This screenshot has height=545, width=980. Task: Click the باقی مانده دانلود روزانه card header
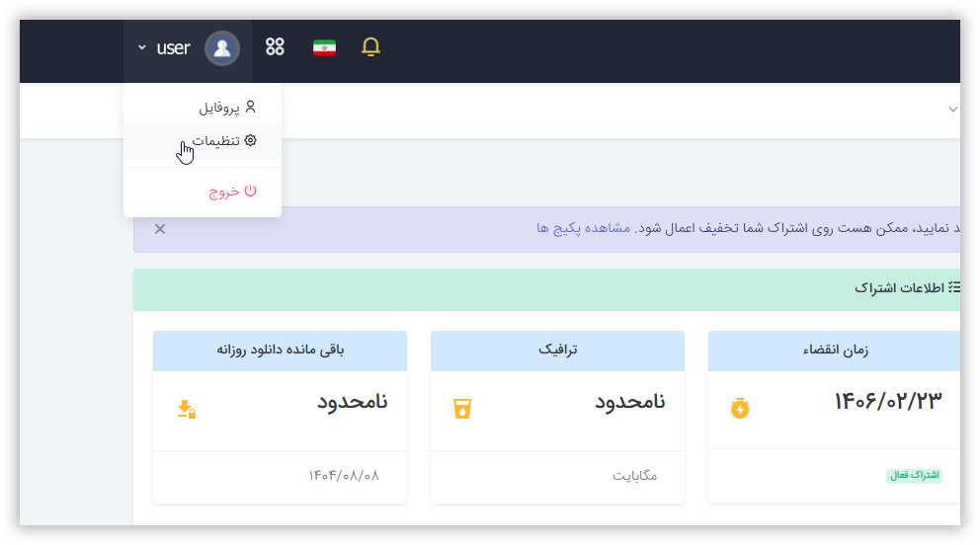[281, 350]
